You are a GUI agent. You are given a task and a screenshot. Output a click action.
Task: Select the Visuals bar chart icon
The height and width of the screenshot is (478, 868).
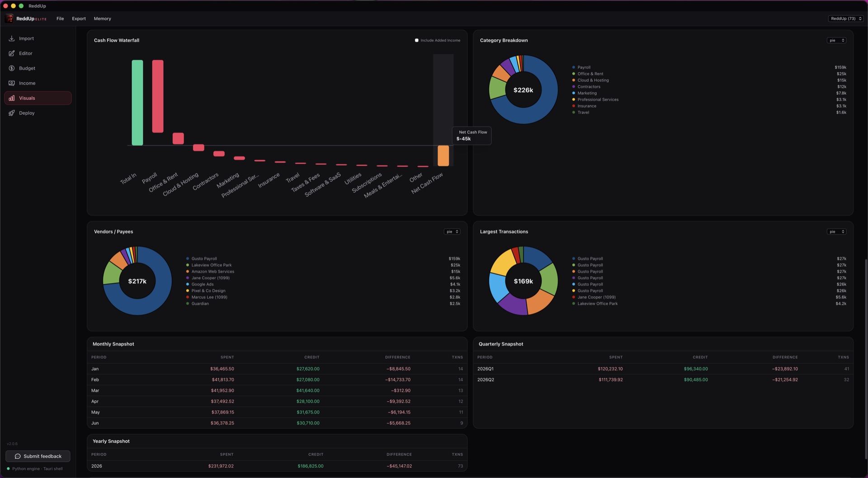(x=12, y=98)
